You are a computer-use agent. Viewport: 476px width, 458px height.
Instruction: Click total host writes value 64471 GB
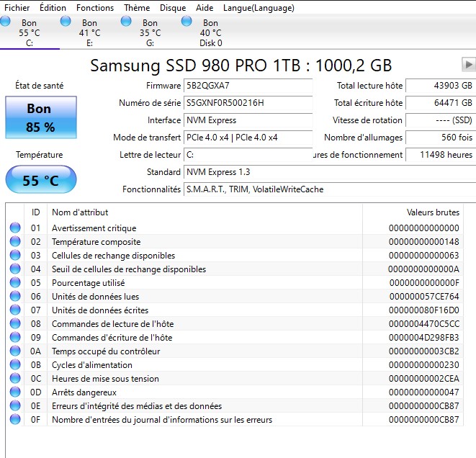click(x=441, y=103)
